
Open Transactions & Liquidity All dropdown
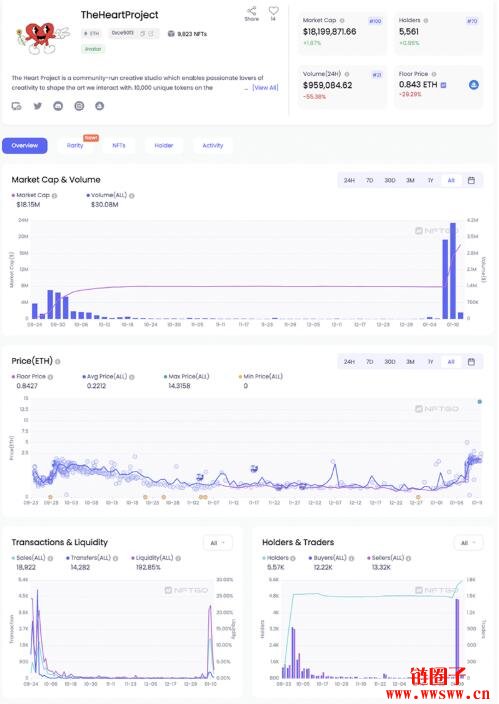pos(217,543)
